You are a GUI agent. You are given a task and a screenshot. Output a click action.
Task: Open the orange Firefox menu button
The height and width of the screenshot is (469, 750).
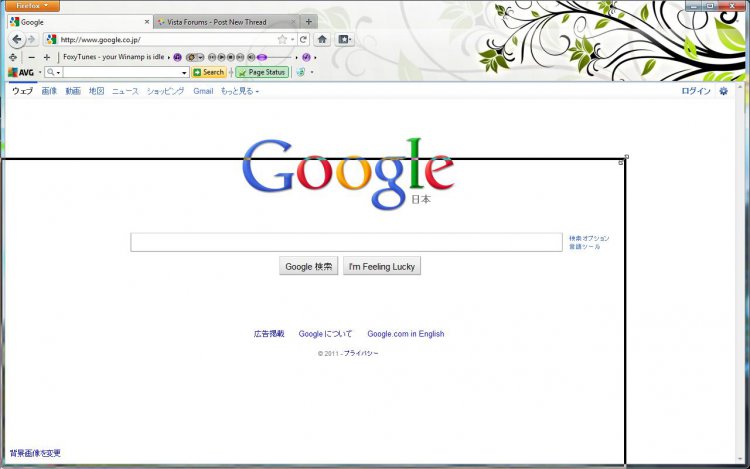point(32,6)
